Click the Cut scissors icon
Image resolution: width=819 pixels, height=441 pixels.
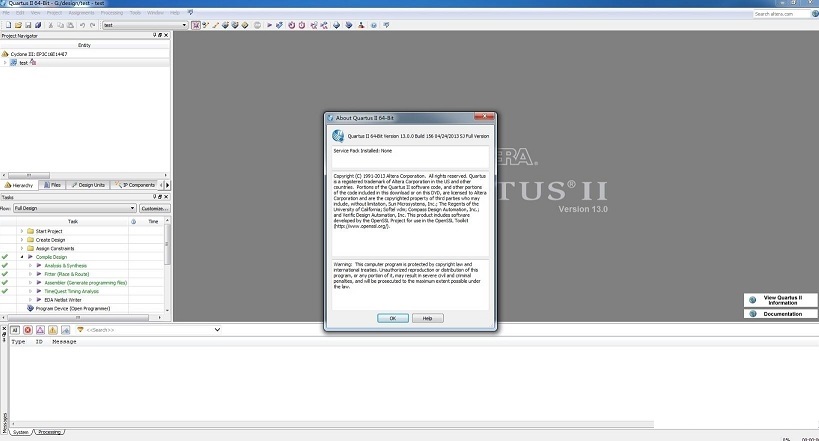coord(51,25)
